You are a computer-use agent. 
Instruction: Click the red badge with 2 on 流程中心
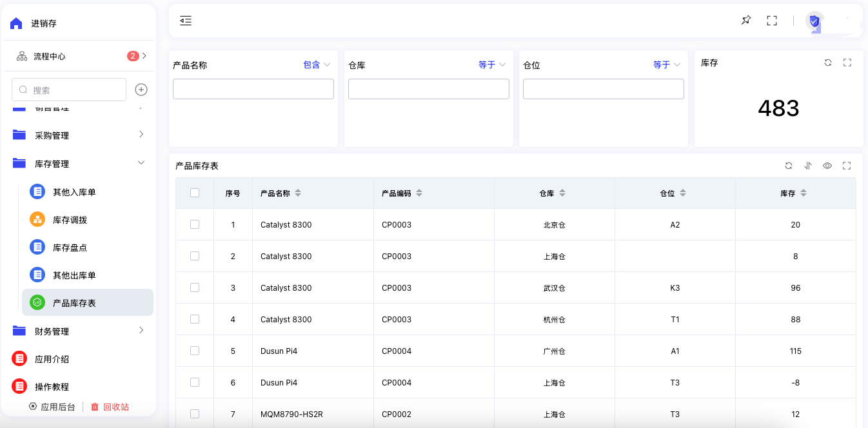[133, 56]
